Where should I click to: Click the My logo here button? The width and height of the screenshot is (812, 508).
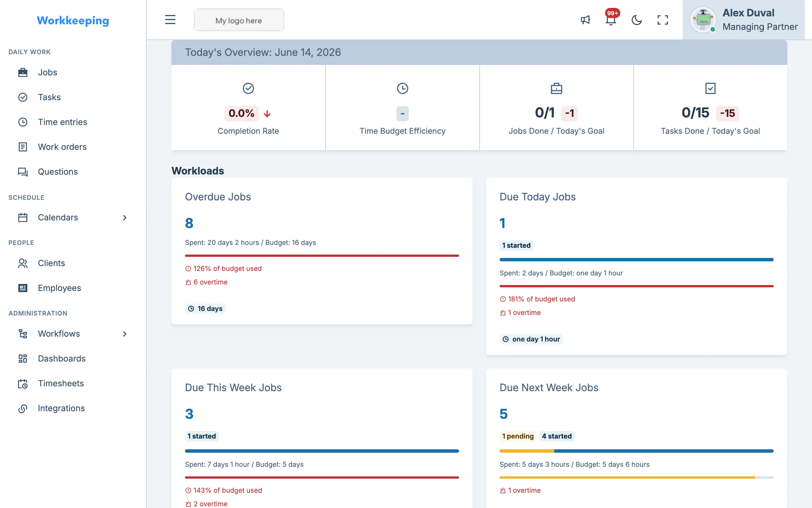point(239,20)
